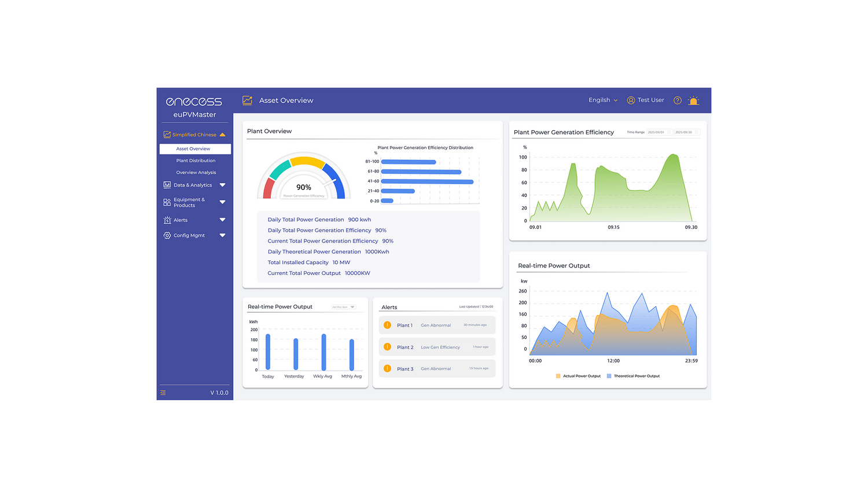The image size is (868, 487).
Task: Collapse the Simplified Chinese section arrow
Action: click(x=222, y=135)
